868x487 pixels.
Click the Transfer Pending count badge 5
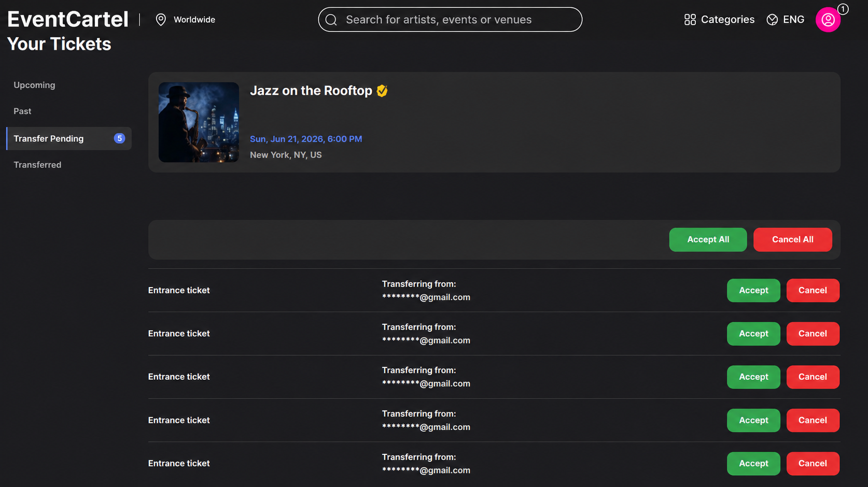click(119, 138)
